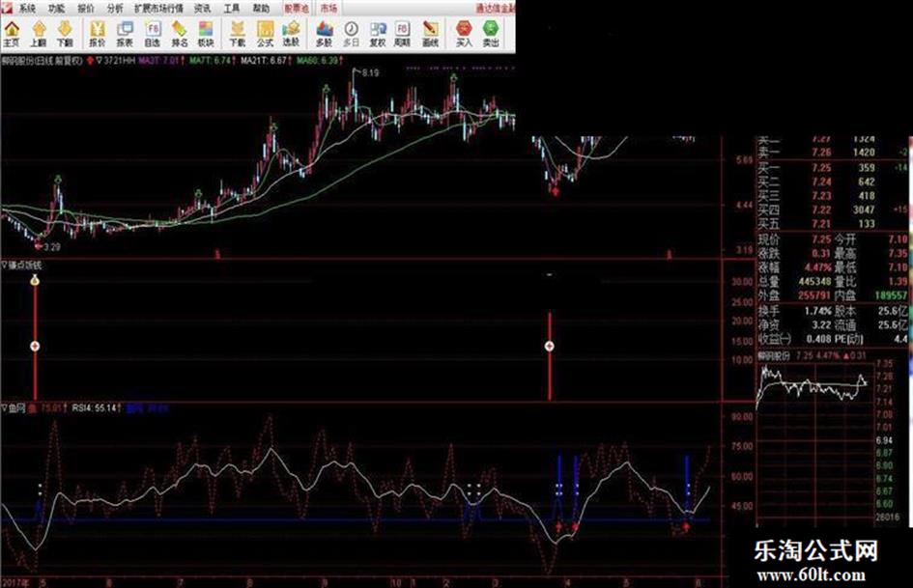The height and width of the screenshot is (588, 913).
Task: Open the 资讯 menu
Action: point(202,8)
